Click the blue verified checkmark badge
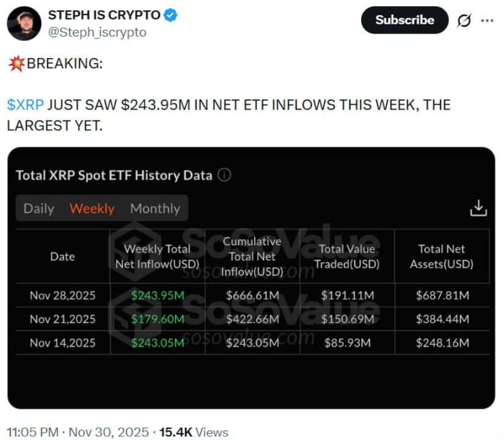 (170, 16)
